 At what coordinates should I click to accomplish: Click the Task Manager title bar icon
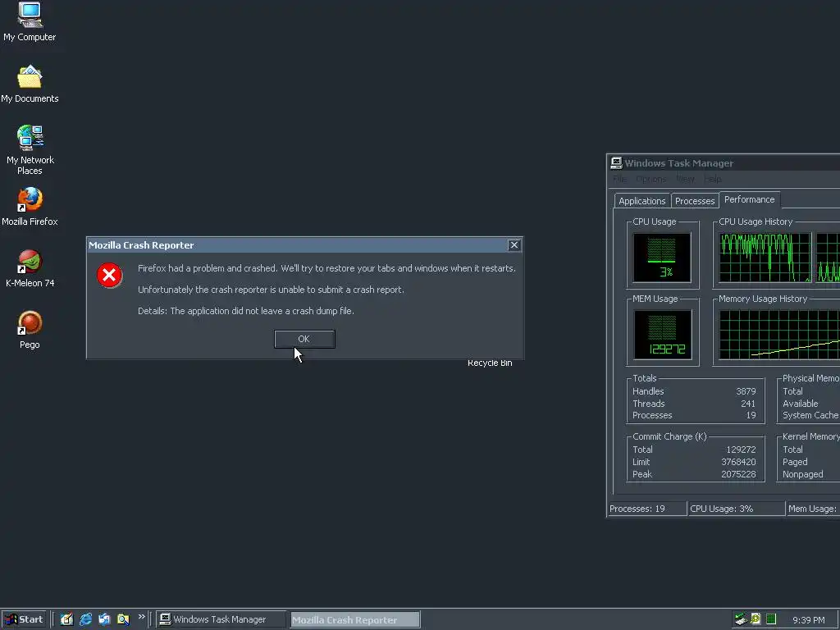tap(616, 163)
